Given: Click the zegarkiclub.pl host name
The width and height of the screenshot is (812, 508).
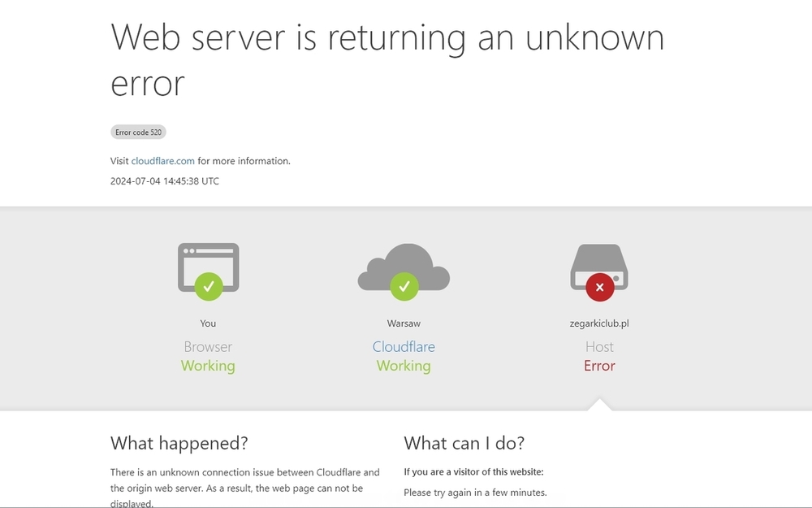Looking at the screenshot, I should (x=599, y=323).
